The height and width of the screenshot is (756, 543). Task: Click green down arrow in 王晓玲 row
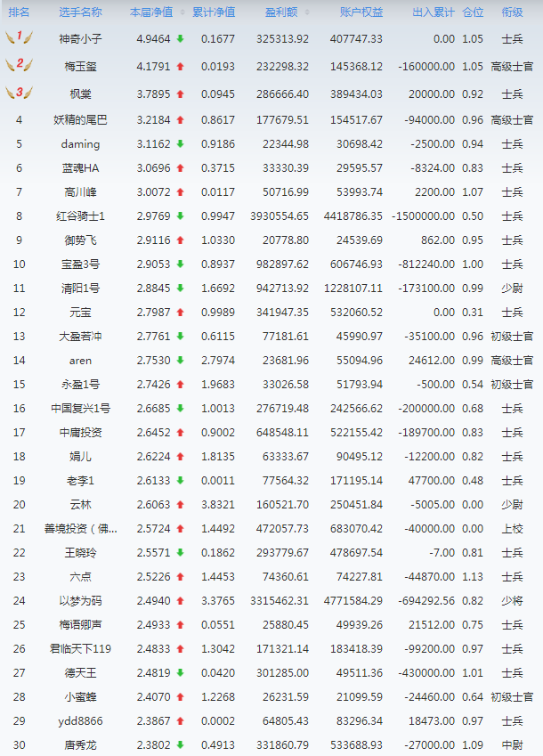180,553
